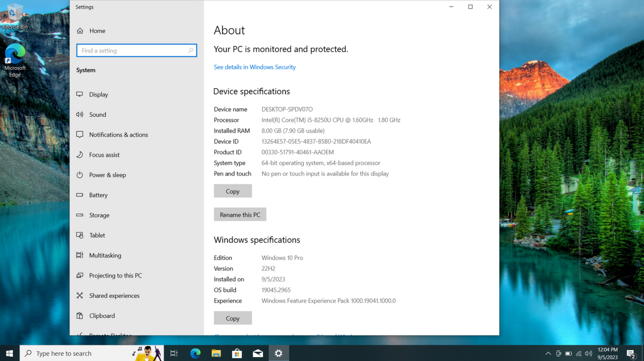Open Notifications & actions settings
The image size is (644, 361).
coord(118,135)
